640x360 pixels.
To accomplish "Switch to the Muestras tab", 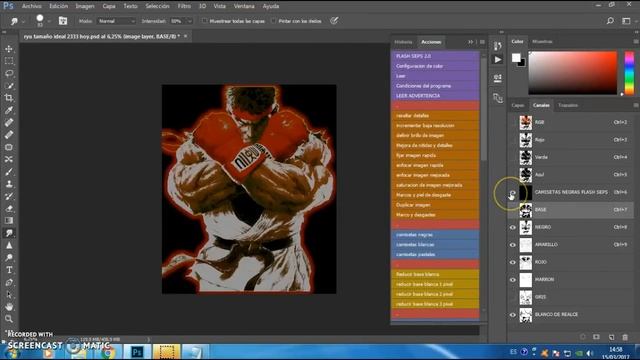I will pos(542,41).
